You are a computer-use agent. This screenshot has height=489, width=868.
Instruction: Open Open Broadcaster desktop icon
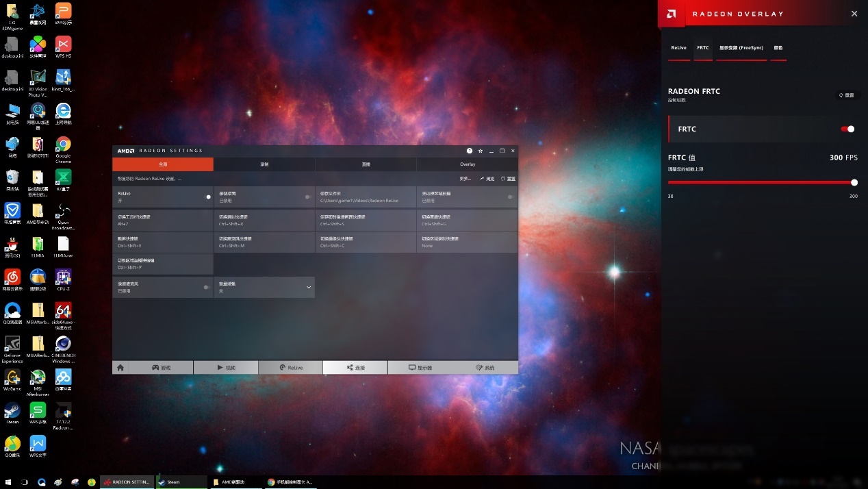tap(63, 214)
